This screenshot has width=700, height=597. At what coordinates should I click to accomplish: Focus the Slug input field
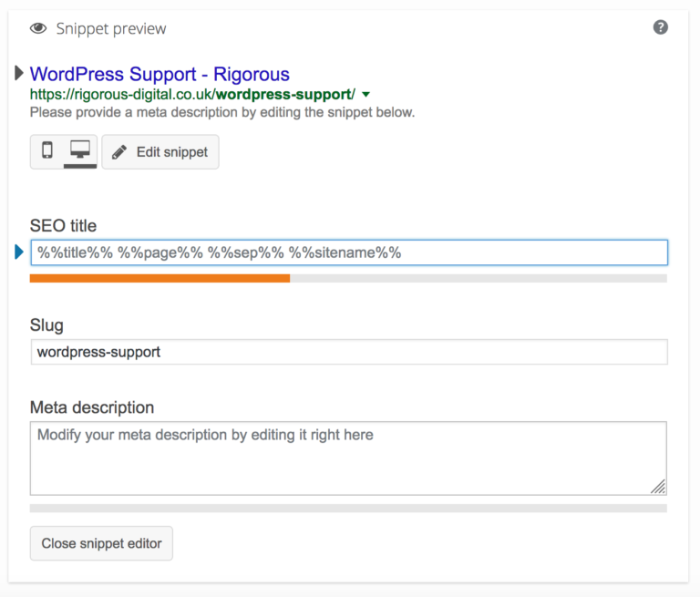click(349, 352)
